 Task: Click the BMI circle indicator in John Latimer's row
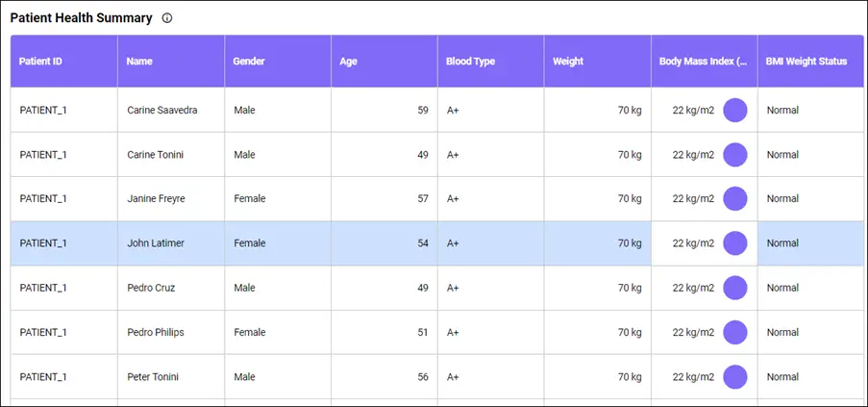pyautogui.click(x=735, y=243)
